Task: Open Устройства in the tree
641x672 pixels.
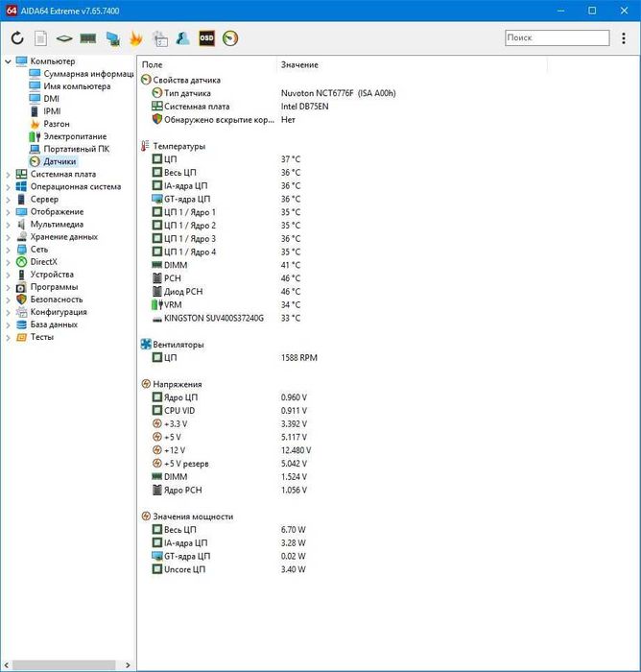Action: click(x=52, y=275)
